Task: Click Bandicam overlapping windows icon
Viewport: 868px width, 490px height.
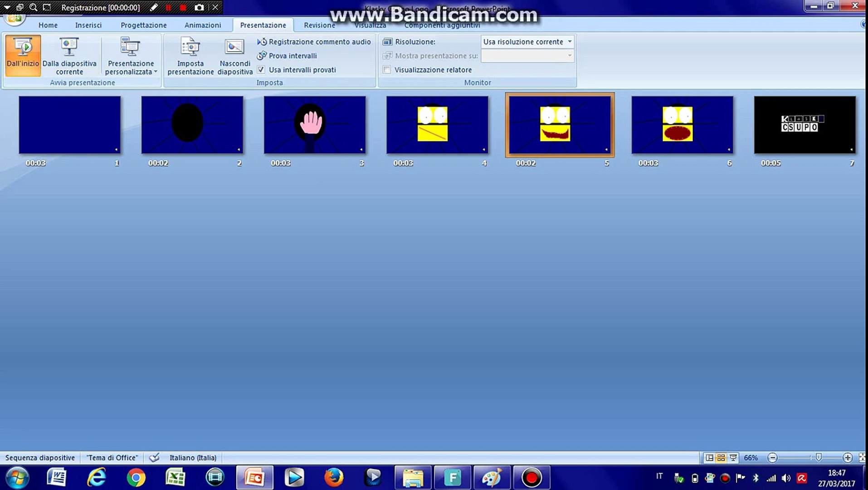Action: 20,7
